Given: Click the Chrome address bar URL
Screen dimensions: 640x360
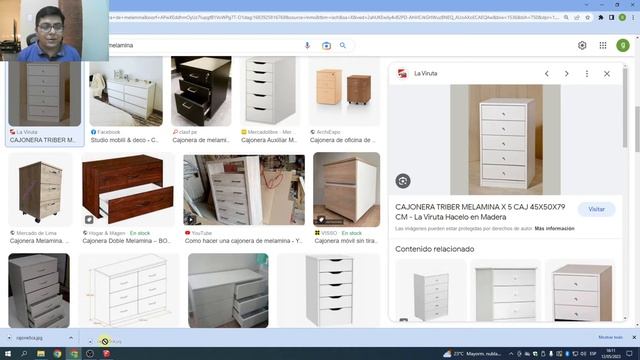Looking at the screenshot, I should tap(335, 18).
